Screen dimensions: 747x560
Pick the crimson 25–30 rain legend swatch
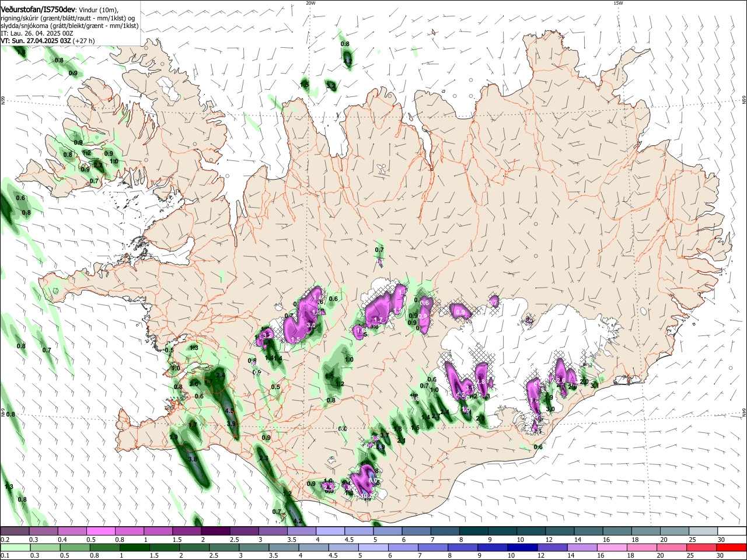[702, 547]
